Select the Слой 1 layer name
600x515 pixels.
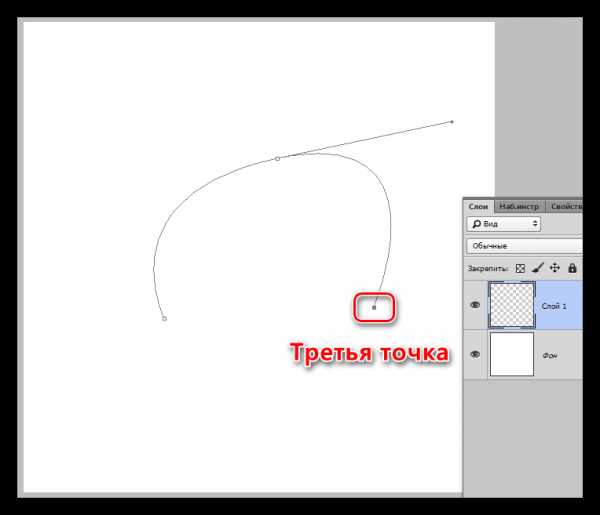tap(554, 306)
